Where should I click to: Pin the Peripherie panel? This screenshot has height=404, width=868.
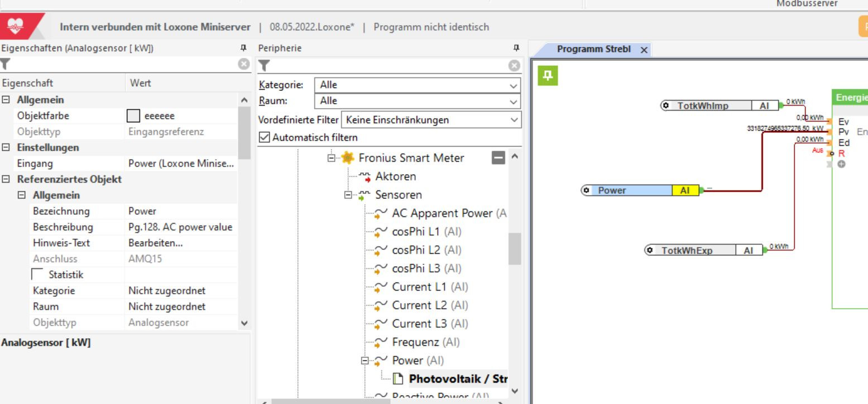[516, 48]
